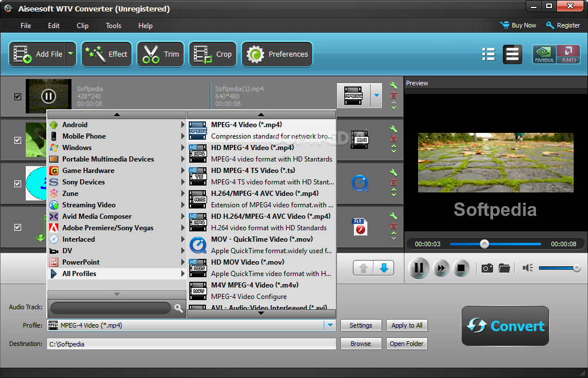Click the green wrench settings icon of first file

pos(394,85)
